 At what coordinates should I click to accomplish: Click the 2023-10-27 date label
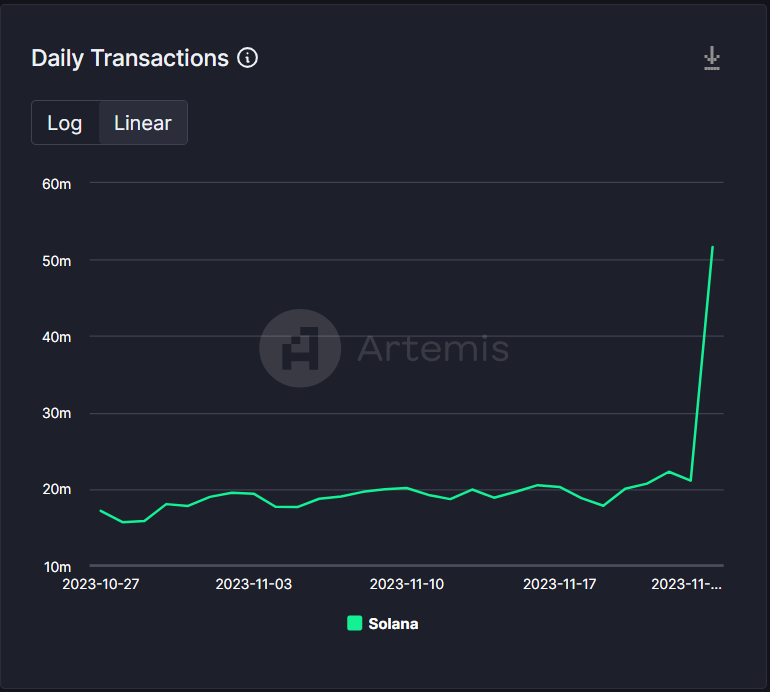101,584
